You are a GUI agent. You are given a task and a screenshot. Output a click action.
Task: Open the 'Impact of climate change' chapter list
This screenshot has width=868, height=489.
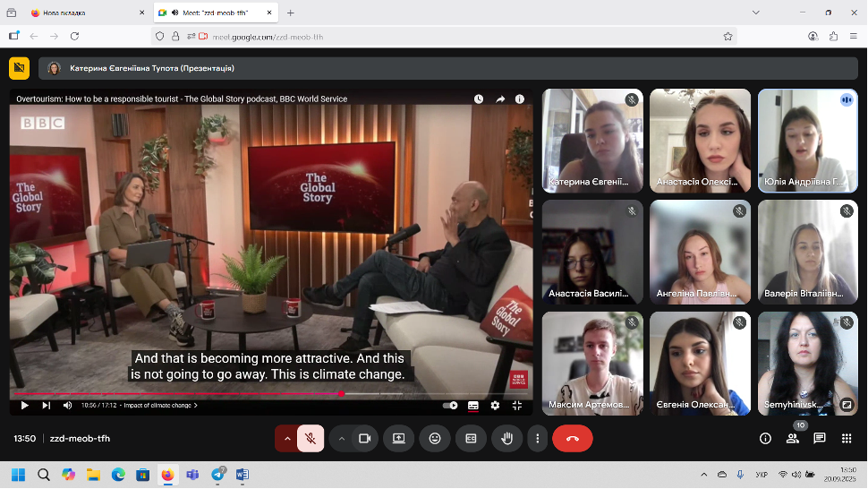pos(160,405)
